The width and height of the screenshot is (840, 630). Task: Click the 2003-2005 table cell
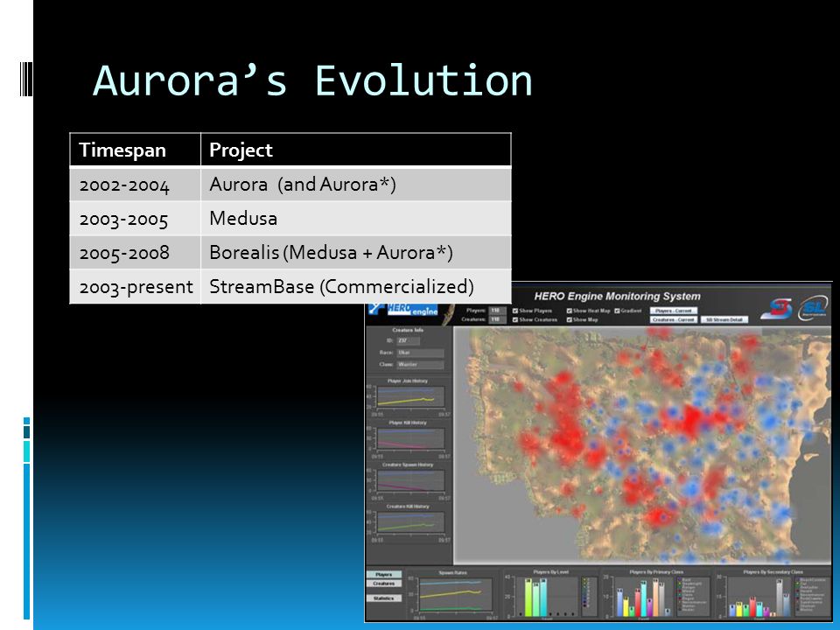(136, 219)
